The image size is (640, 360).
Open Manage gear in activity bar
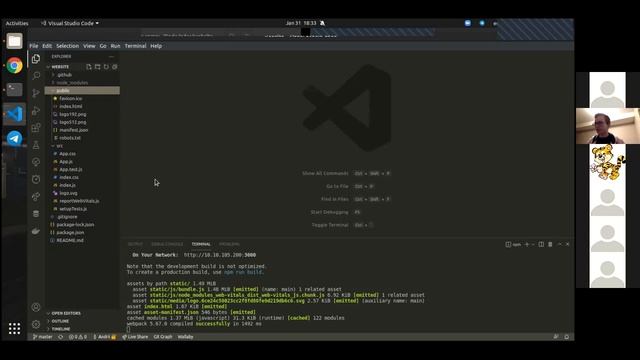click(x=36, y=324)
